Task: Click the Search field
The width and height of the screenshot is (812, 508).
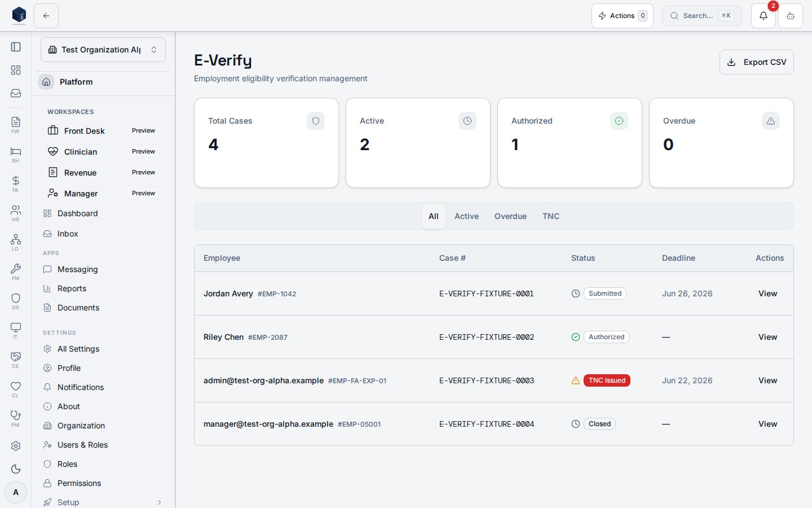Action: (702, 16)
